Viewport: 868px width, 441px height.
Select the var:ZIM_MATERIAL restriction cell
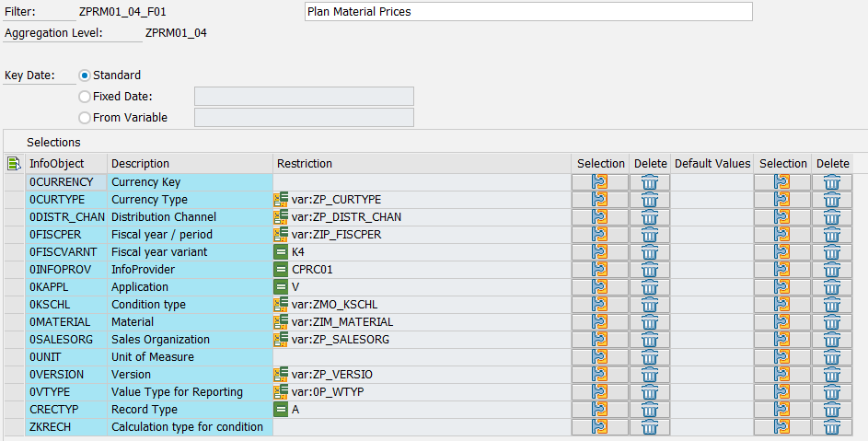coord(422,322)
